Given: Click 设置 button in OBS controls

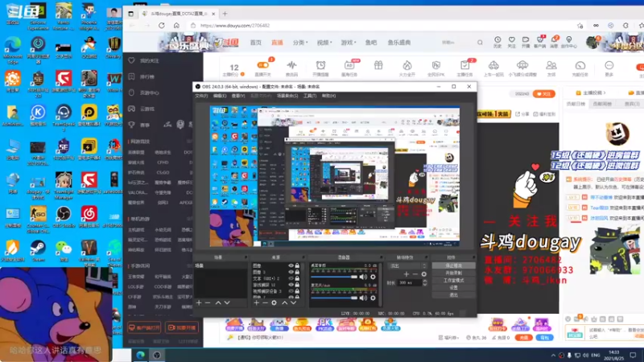Looking at the screenshot, I should 453,288.
